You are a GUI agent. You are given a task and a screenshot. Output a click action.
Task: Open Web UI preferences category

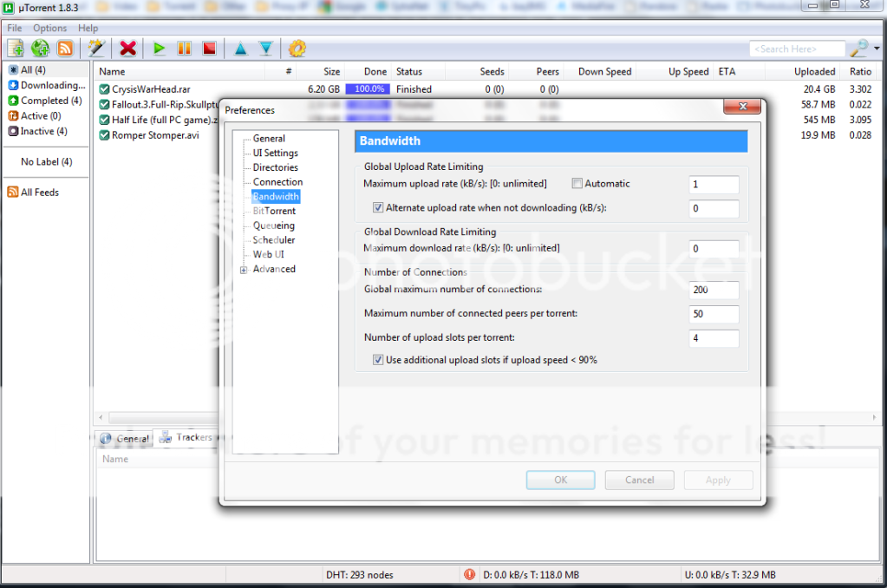268,254
